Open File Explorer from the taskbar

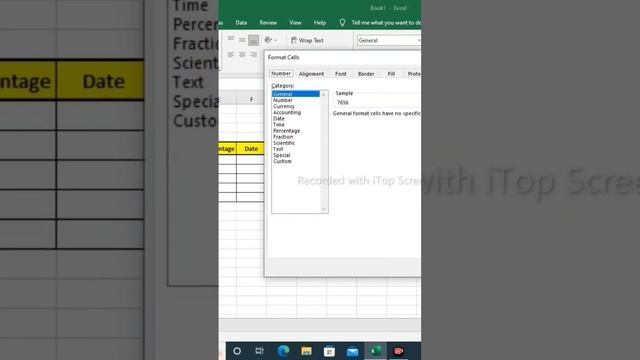point(306,351)
